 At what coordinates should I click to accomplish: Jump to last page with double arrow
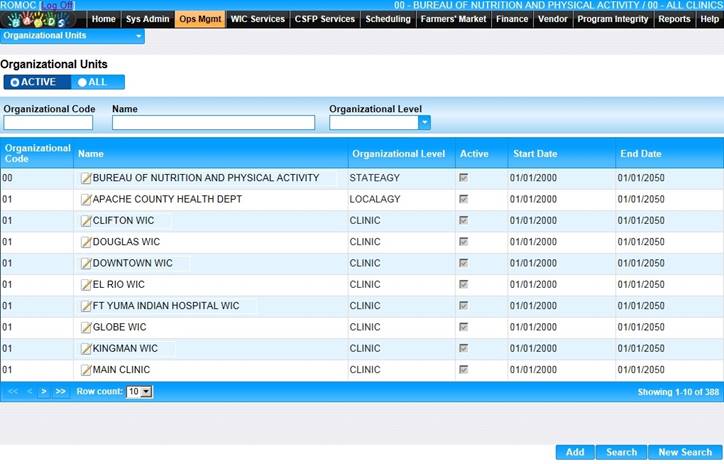coord(60,392)
